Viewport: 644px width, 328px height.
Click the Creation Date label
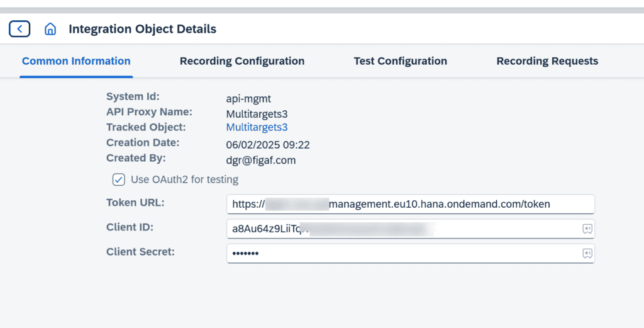coord(143,143)
